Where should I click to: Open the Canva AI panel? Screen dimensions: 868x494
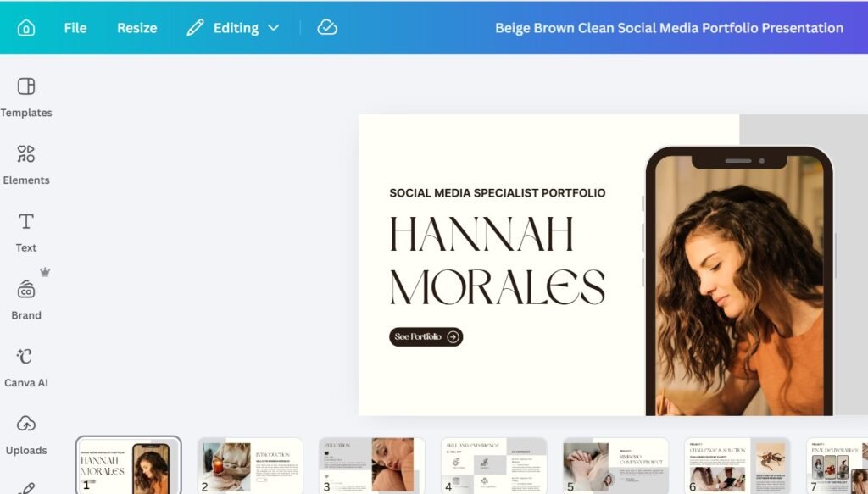tap(26, 368)
